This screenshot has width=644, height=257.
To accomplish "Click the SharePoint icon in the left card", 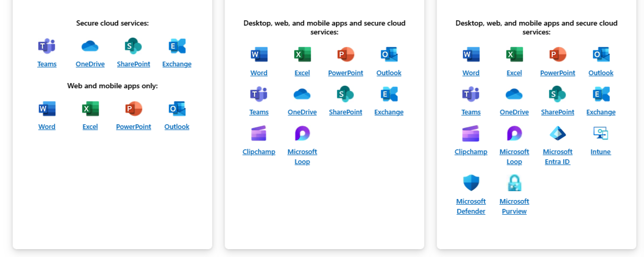I will (x=134, y=46).
